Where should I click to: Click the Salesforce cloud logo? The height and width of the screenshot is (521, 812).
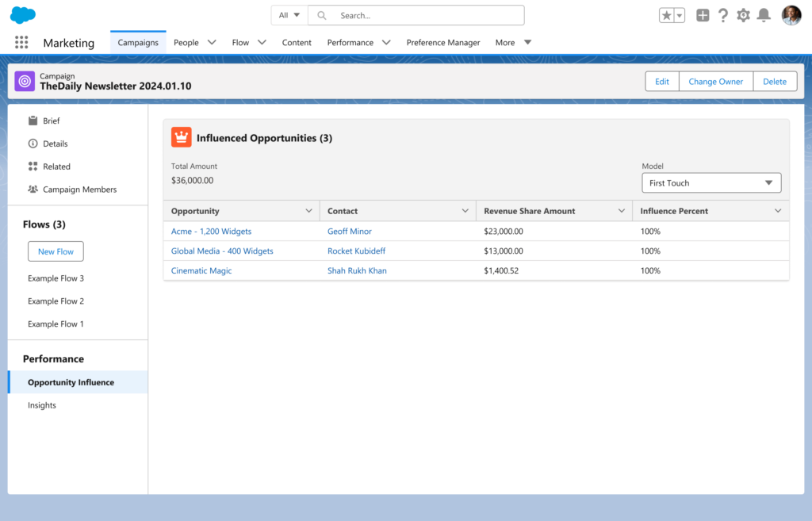(x=23, y=15)
